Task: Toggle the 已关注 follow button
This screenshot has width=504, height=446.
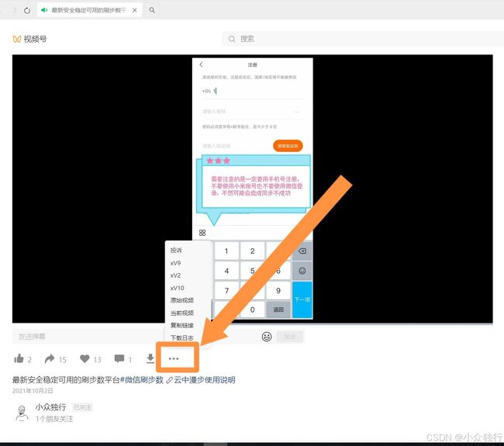Action: [82, 407]
